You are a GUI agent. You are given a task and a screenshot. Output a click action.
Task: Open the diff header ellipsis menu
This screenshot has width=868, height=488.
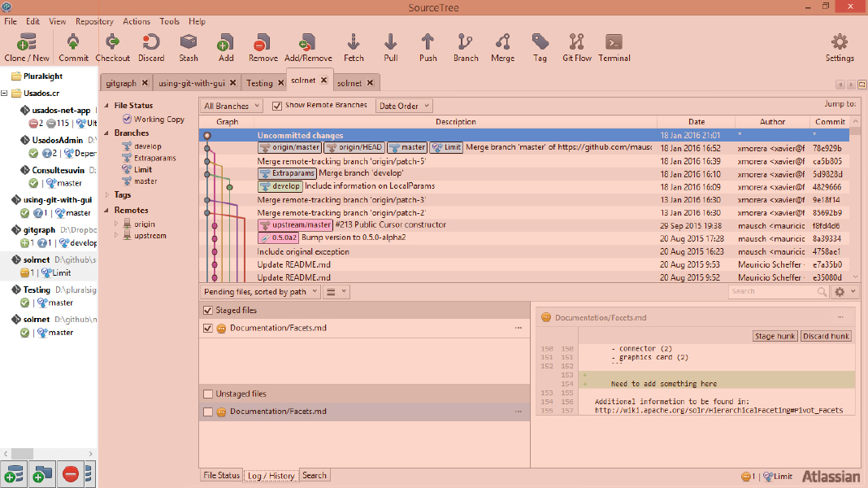[x=840, y=317]
